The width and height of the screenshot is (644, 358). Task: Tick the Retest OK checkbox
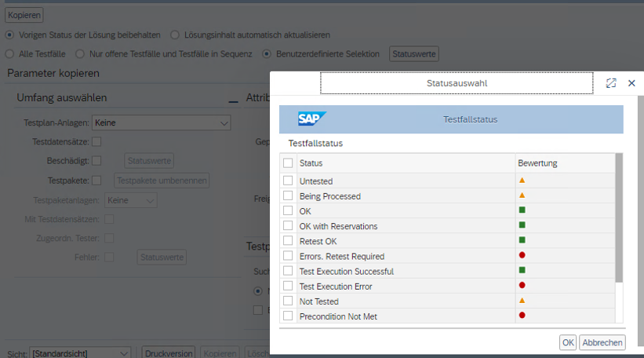pos(288,241)
